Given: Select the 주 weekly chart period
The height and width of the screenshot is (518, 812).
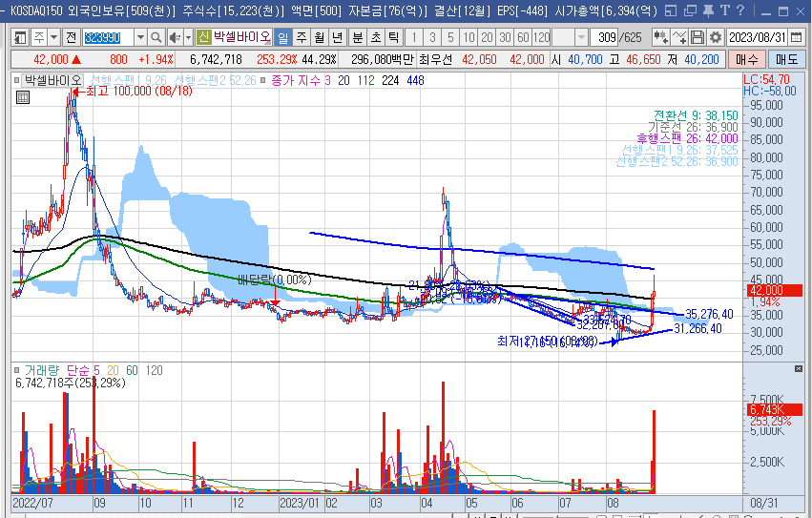Looking at the screenshot, I should pos(302,37).
